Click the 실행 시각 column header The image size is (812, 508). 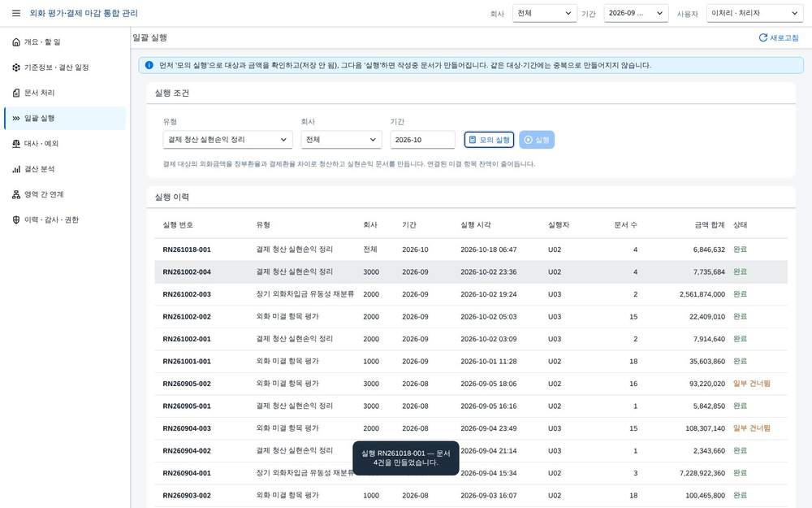pyautogui.click(x=475, y=225)
